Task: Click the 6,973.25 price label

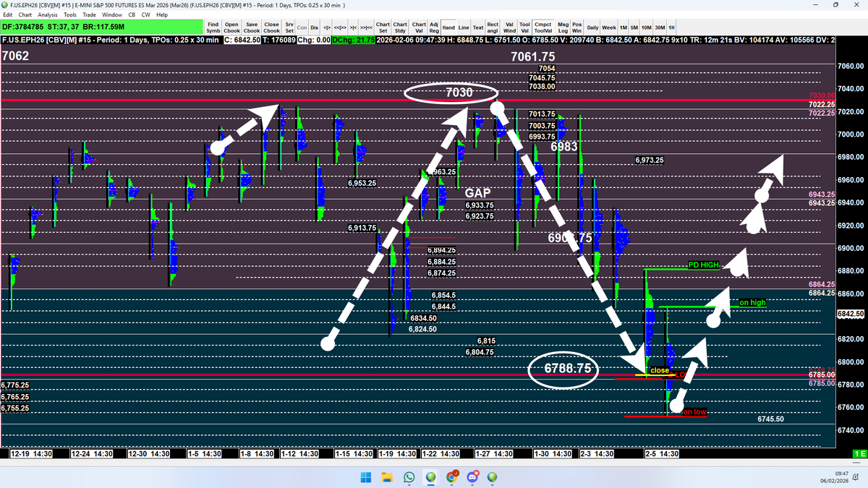Action: pyautogui.click(x=650, y=160)
